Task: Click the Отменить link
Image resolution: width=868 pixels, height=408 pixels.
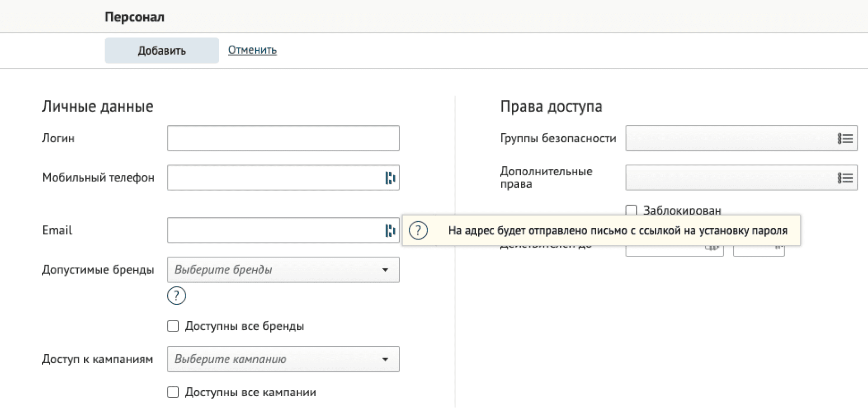Action: pos(252,50)
